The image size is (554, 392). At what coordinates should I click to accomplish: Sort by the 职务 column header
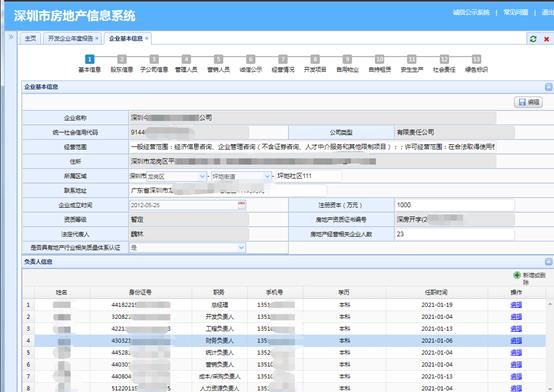[219, 292]
